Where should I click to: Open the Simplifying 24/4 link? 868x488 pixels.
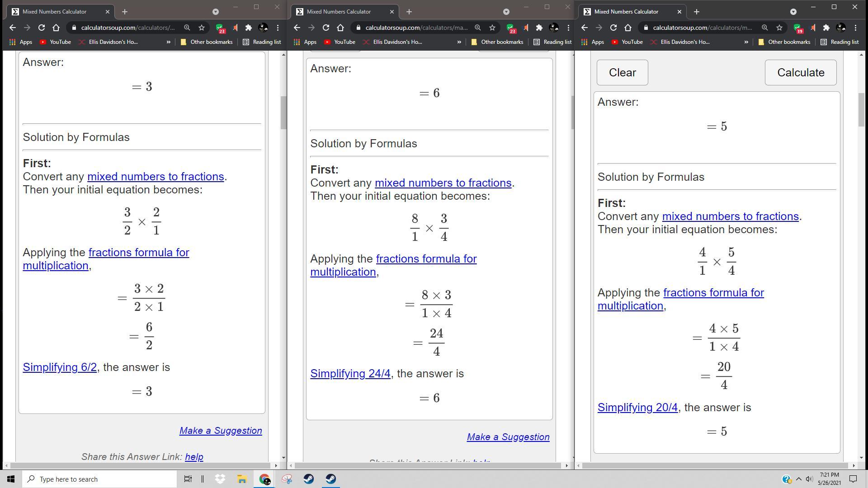point(350,374)
